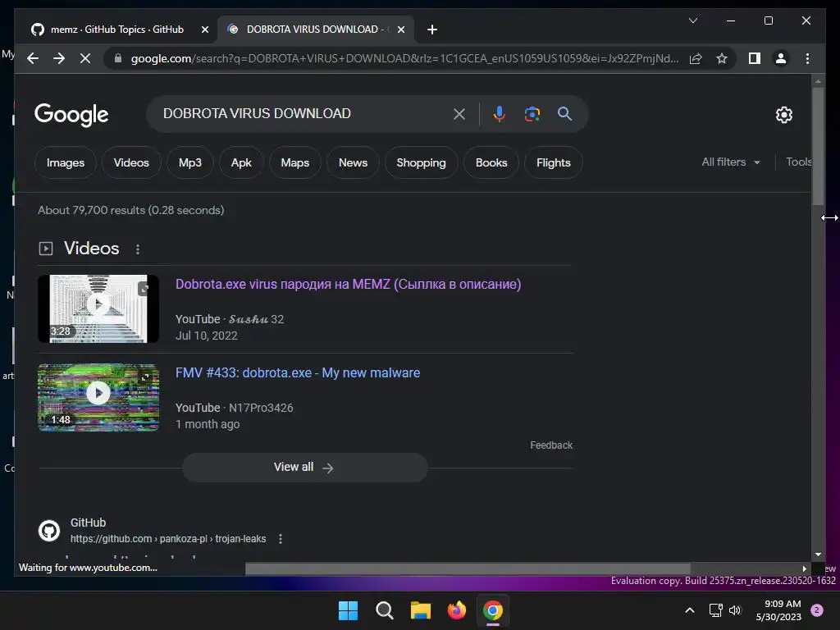Play the 1:48 FMV #433 video thumbnail
The width and height of the screenshot is (840, 630).
[x=98, y=398]
